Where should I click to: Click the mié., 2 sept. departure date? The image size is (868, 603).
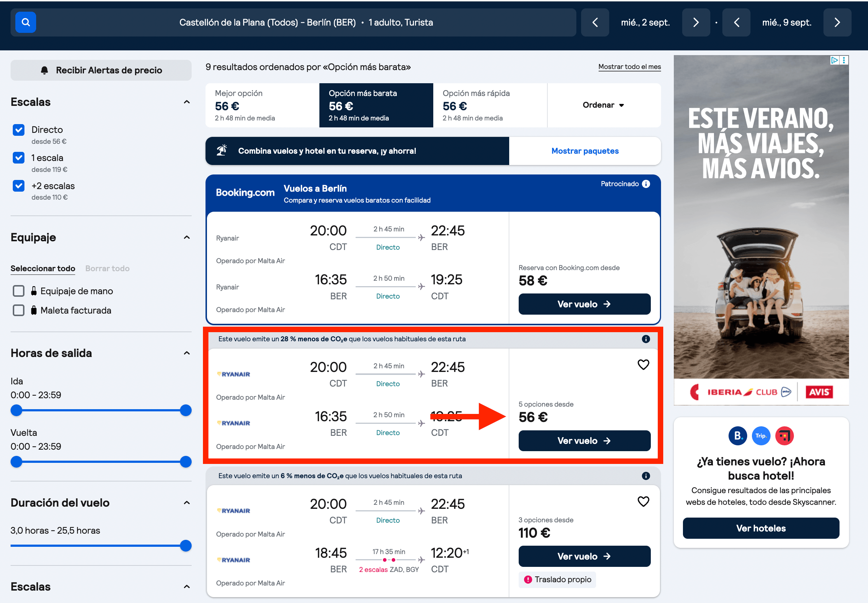tap(645, 22)
